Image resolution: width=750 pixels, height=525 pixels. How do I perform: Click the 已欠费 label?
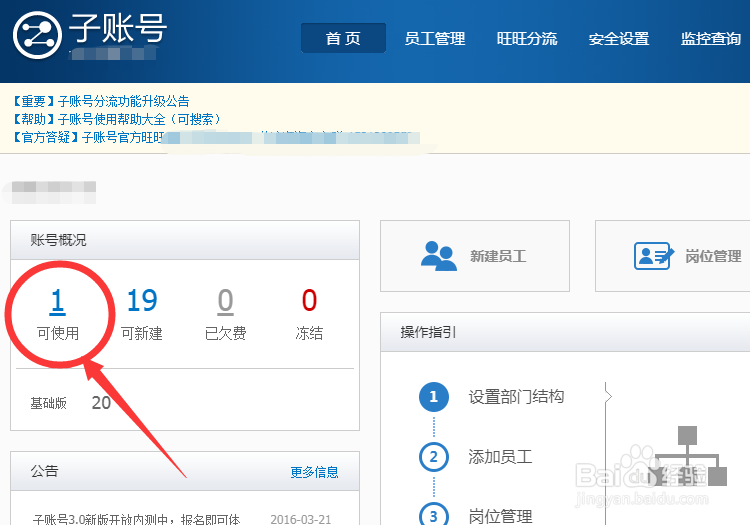(x=226, y=333)
